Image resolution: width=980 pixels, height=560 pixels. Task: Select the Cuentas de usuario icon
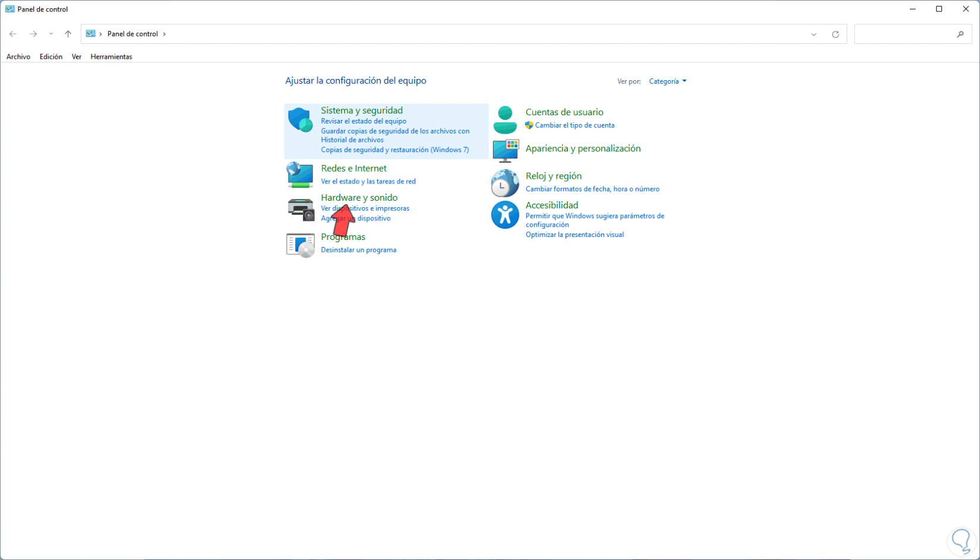click(505, 118)
